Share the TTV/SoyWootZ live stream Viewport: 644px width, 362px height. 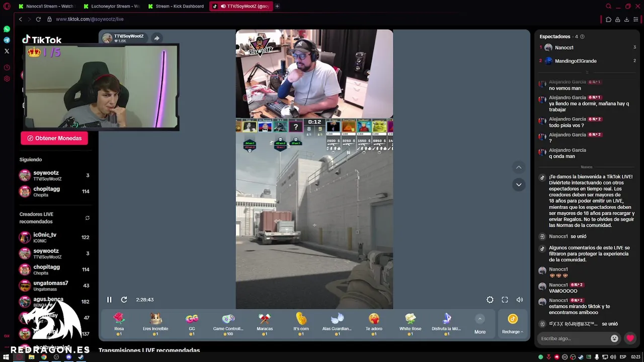(x=156, y=38)
